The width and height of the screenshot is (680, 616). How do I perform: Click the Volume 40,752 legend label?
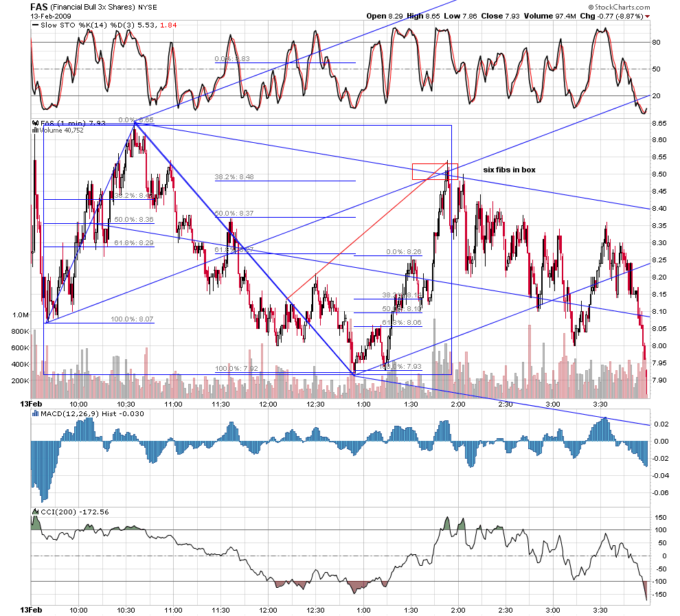[x=62, y=130]
